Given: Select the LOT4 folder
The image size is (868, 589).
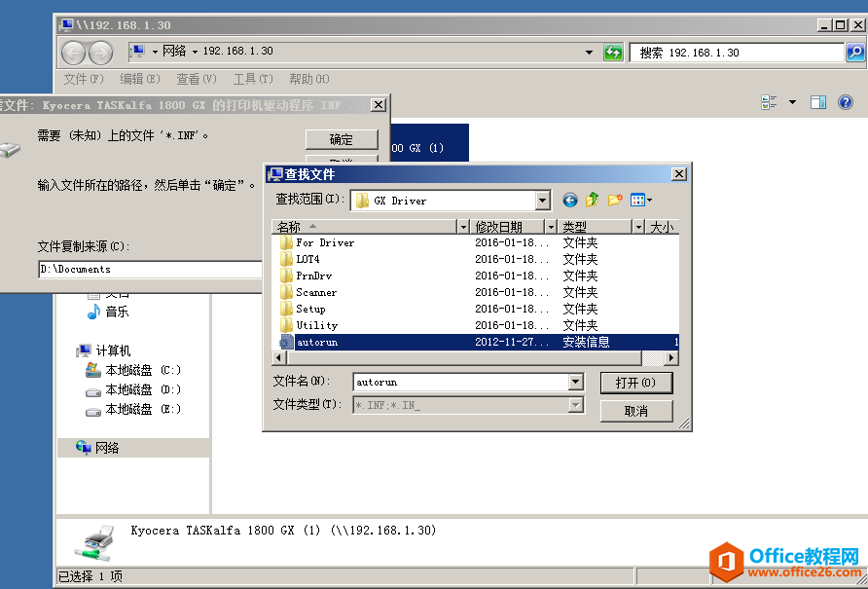Looking at the screenshot, I should pos(307,259).
